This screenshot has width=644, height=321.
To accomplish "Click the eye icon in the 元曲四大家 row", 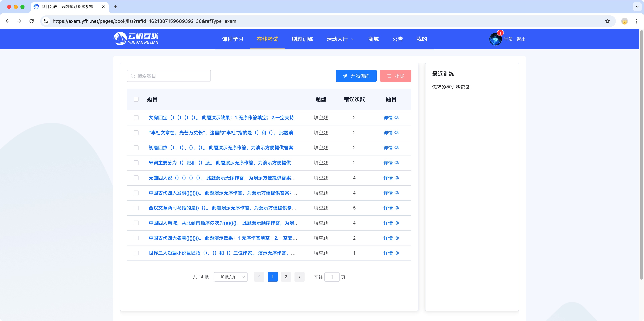I will coord(397,178).
